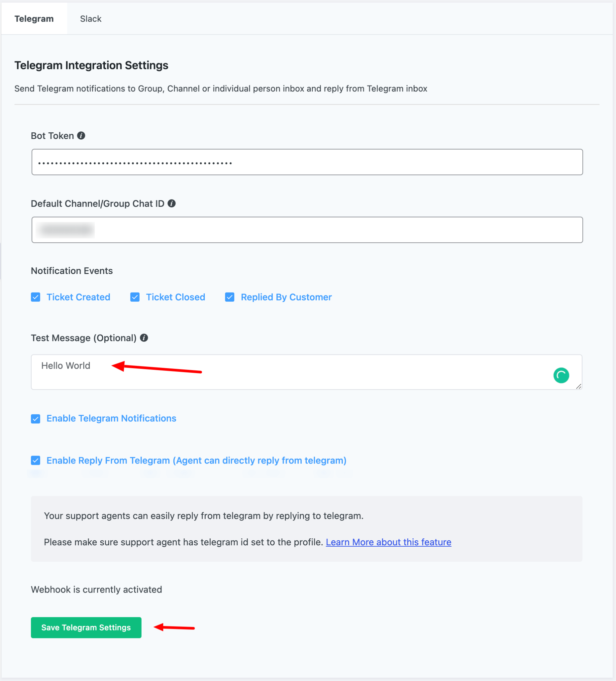Select the Webhook is currently activated text
This screenshot has height=681, width=616.
[x=97, y=589]
